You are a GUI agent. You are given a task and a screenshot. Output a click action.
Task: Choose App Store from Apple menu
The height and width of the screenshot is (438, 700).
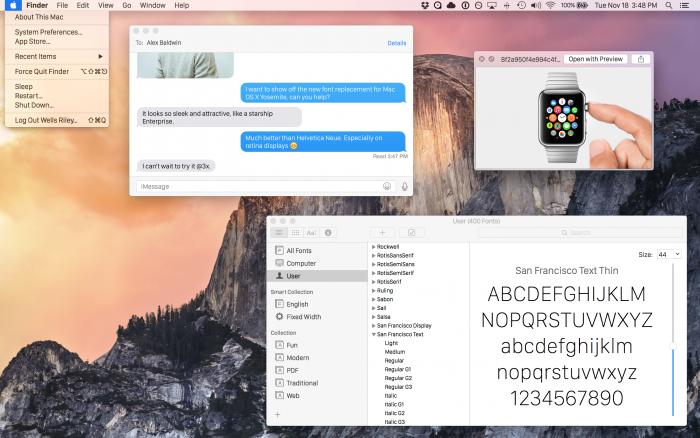[x=57, y=42]
